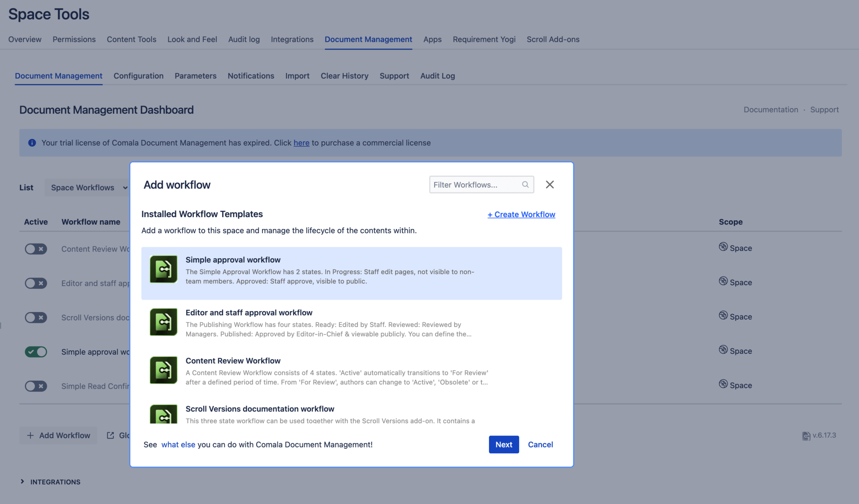Switch to the Notifications tab
859x504 pixels.
coord(251,76)
